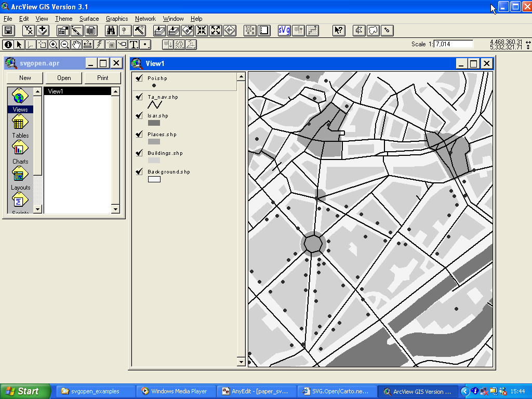The height and width of the screenshot is (399, 532).
Task: Open the Network menu
Action: [145, 19]
